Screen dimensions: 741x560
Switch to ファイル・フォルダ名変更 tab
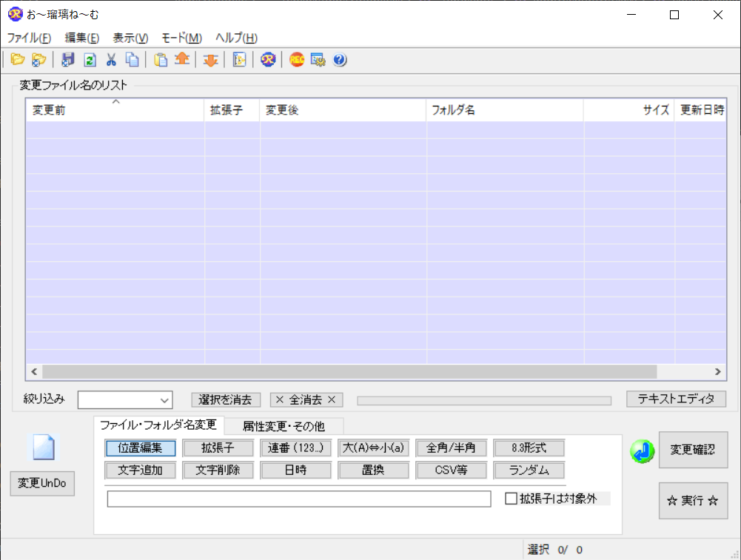point(158,425)
